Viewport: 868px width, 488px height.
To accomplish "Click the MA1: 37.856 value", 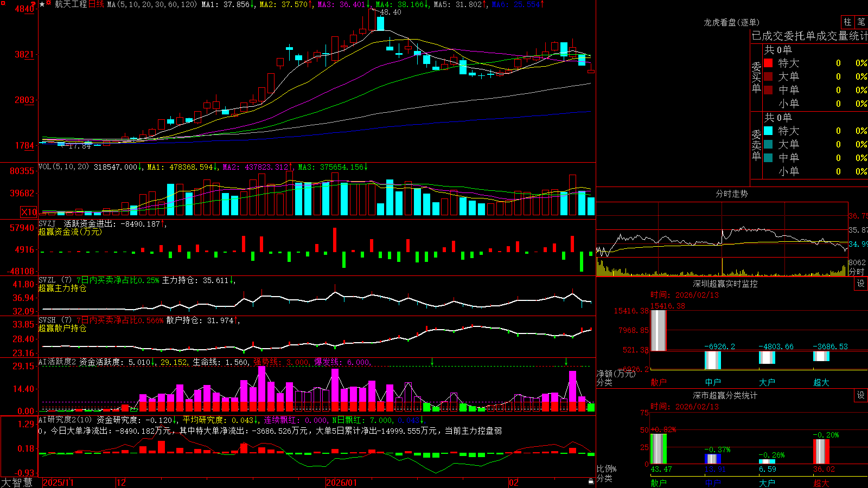I will pos(225,4).
